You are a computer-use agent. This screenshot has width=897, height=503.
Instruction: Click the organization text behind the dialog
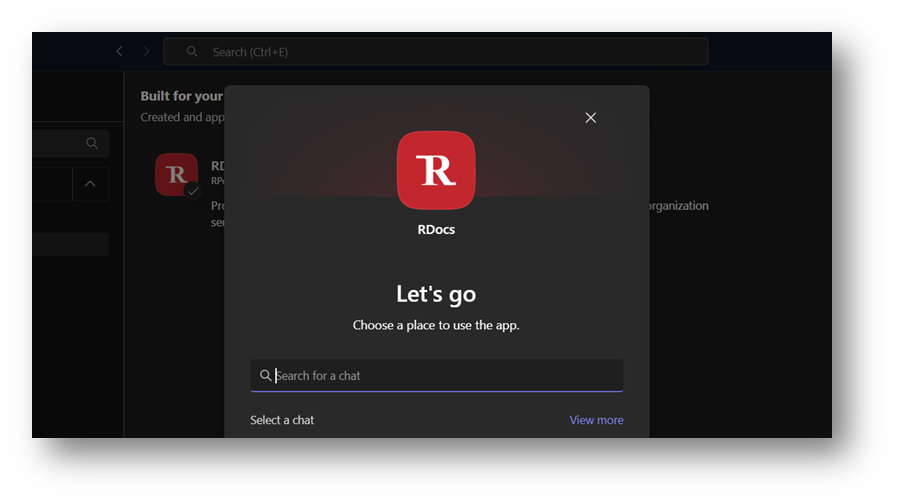pos(679,206)
